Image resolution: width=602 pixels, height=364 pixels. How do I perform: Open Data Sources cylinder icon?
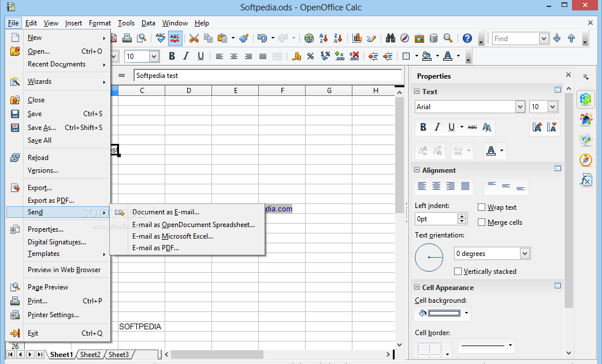coord(433,38)
